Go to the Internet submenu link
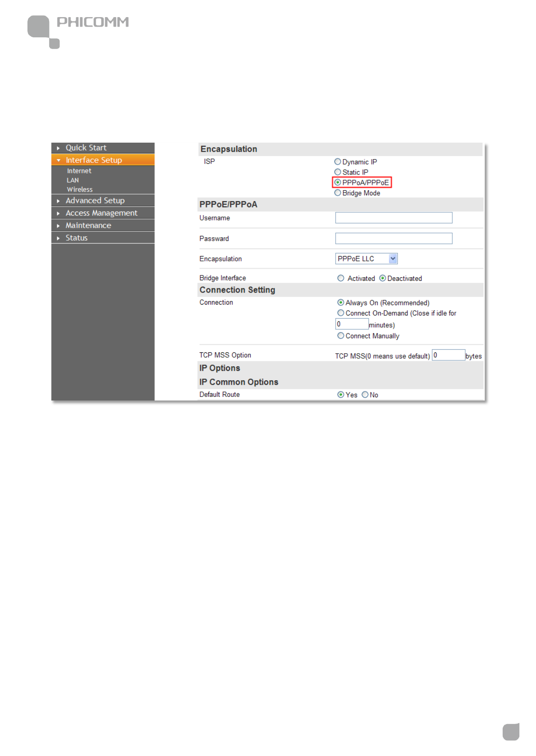This screenshot has height=756, width=536. pos(79,171)
